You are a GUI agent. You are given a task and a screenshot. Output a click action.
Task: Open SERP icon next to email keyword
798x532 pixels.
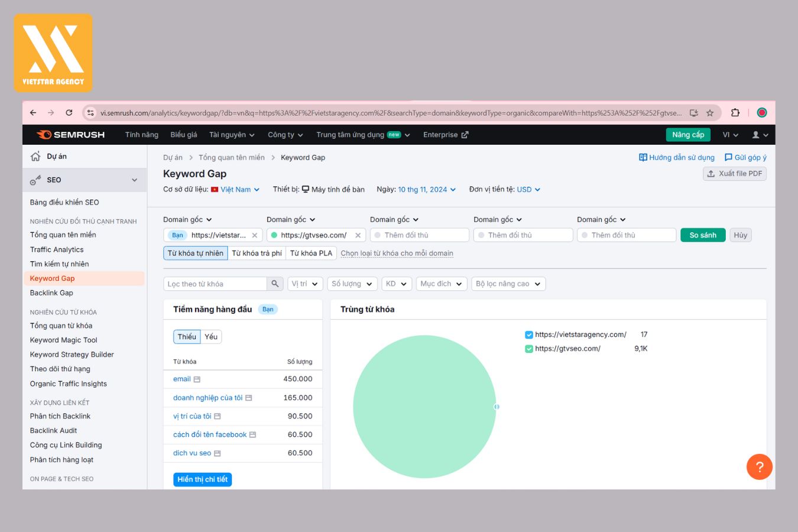(197, 379)
